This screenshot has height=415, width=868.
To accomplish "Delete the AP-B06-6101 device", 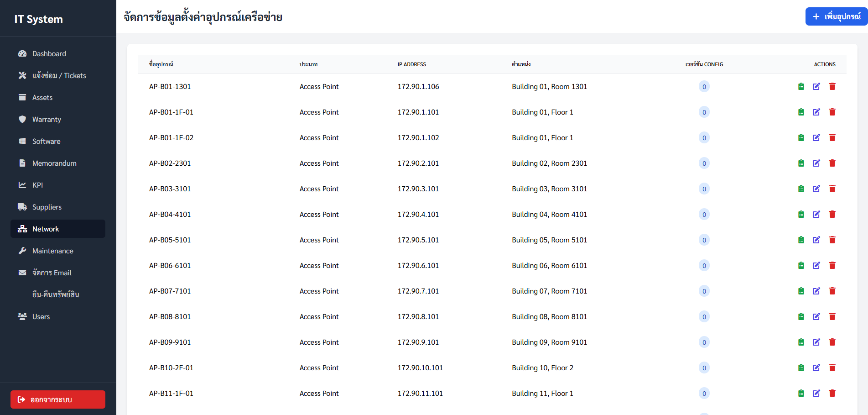I will pyautogui.click(x=832, y=265).
